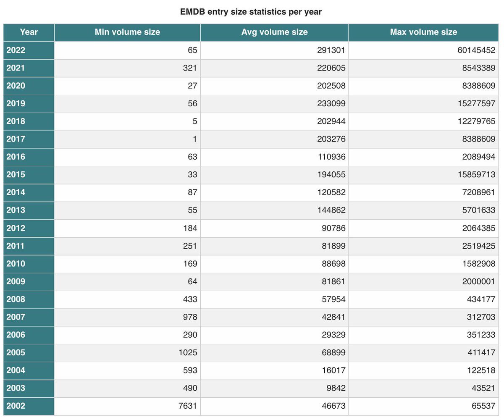Select year 2013 row header
The width and height of the screenshot is (504, 420).
(29, 210)
